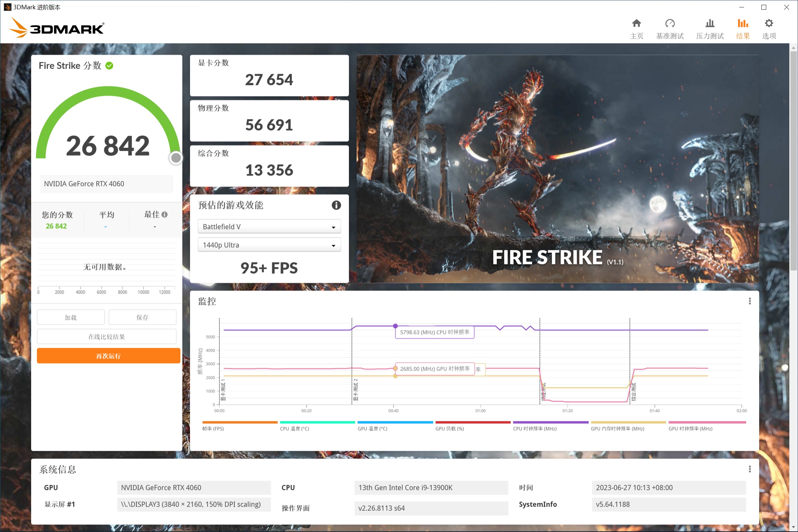The width and height of the screenshot is (798, 532).
Task: Click the NVIDIA GeForce RTX 4060 label under gauge
Action: pos(107,184)
